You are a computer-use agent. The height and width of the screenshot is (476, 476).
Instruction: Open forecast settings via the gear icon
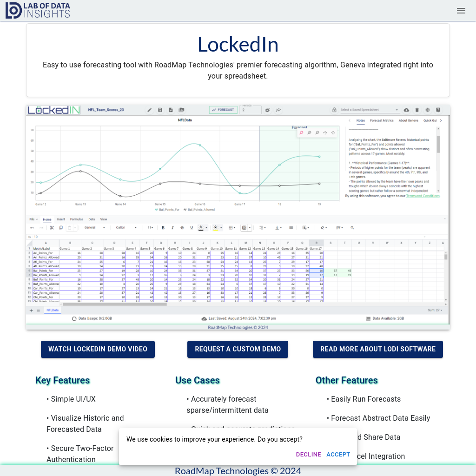coord(267,110)
